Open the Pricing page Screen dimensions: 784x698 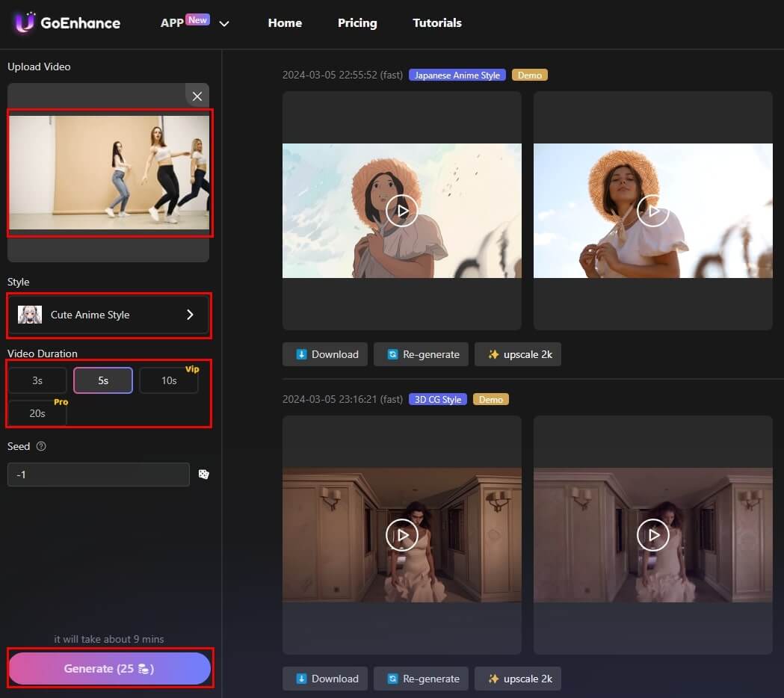pos(357,23)
